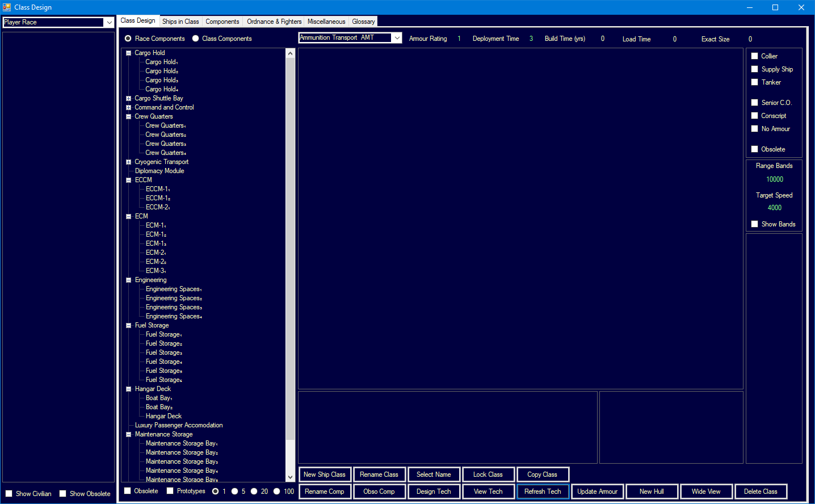The height and width of the screenshot is (504, 815).
Task: Enable the Supply Ship checkbox
Action: [x=755, y=69]
